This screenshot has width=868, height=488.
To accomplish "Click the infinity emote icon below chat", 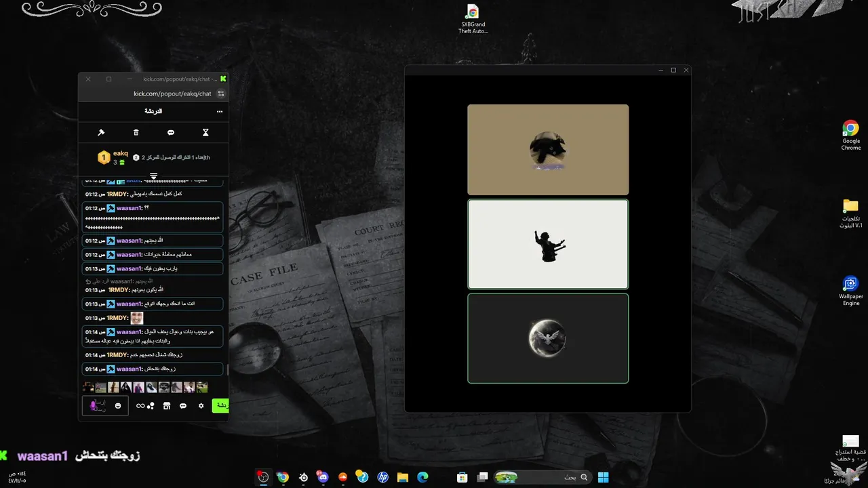I will coord(140,406).
